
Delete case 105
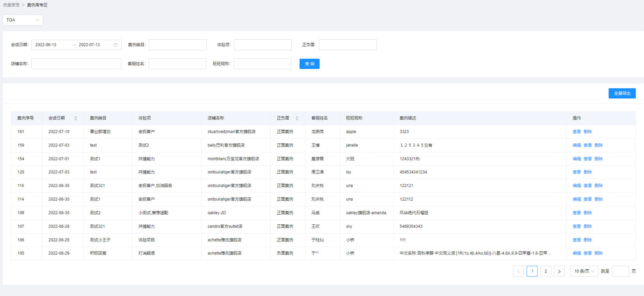coord(598,253)
